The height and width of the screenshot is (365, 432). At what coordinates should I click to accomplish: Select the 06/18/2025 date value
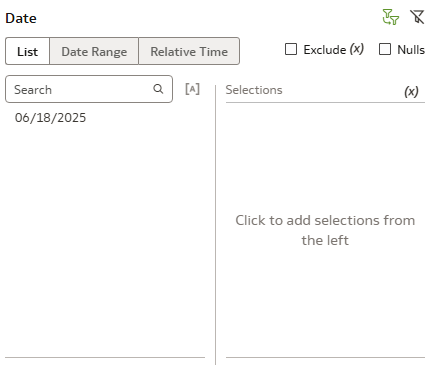point(50,118)
